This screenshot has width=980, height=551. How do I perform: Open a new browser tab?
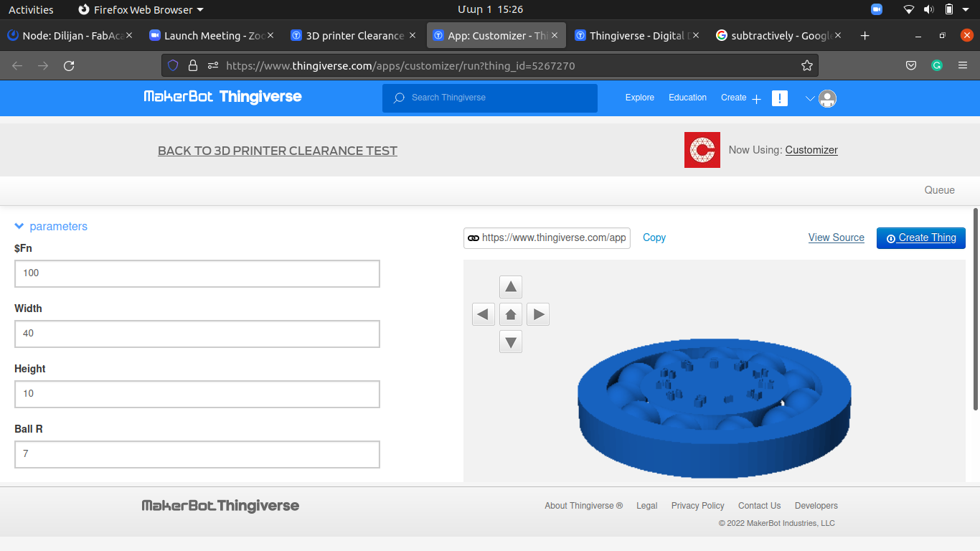[864, 35]
